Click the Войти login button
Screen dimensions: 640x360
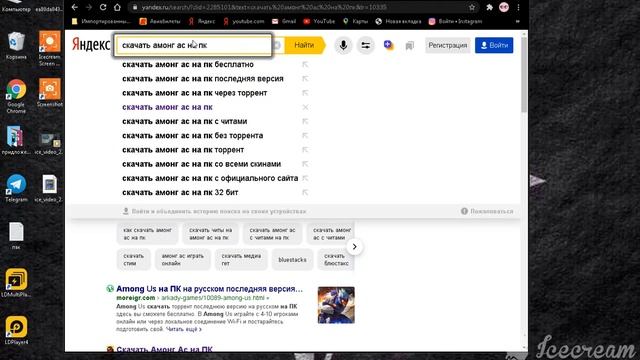[494, 45]
